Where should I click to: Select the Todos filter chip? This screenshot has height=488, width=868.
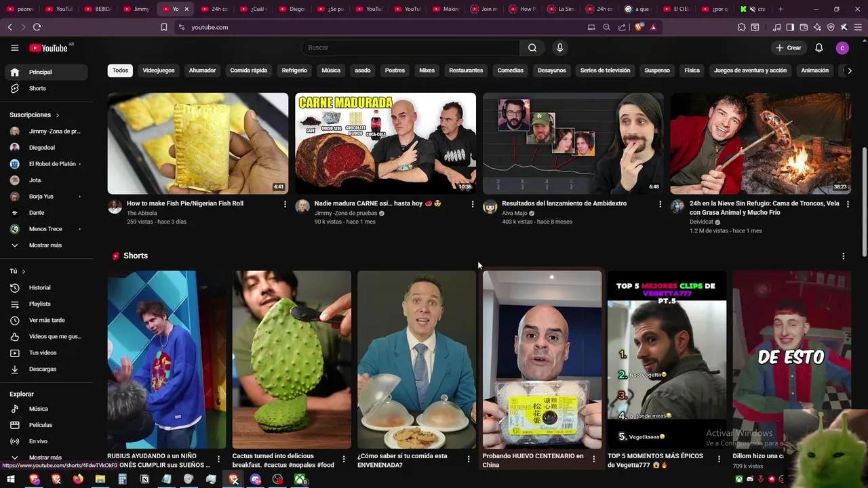tap(120, 70)
